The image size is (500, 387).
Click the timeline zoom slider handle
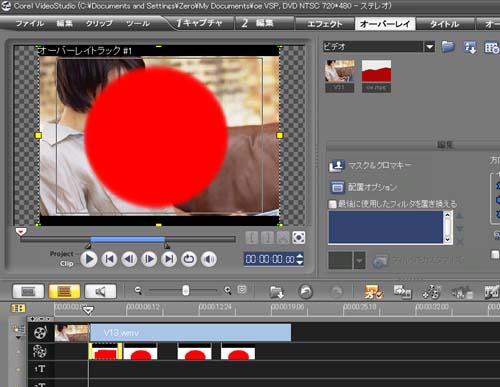[x=186, y=290]
